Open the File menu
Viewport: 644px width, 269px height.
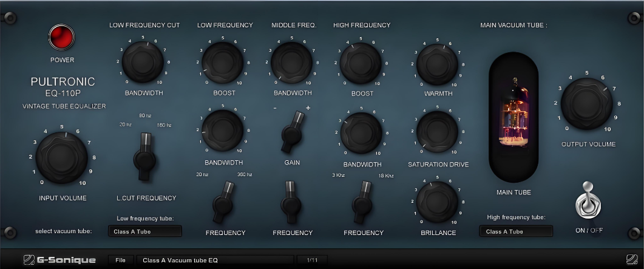[x=121, y=260]
